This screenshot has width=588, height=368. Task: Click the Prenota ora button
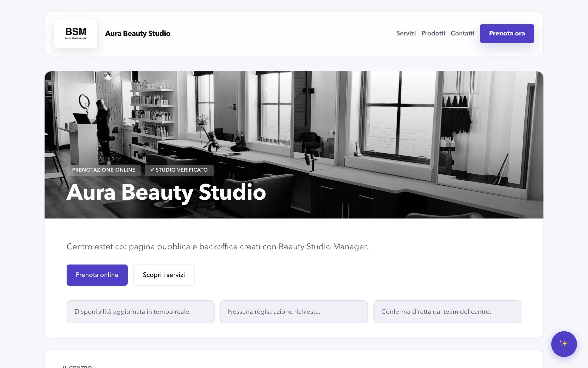click(x=507, y=33)
